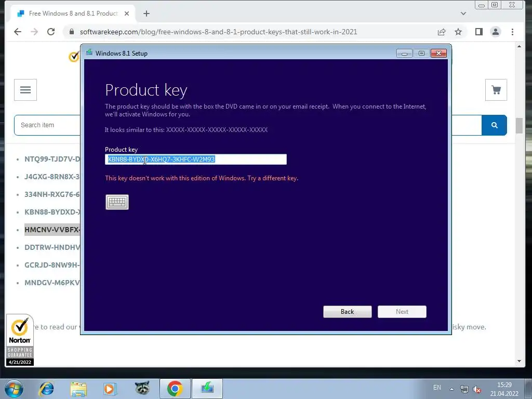
Task: Close the Free Windows 8 and 8.1 tab
Action: click(127, 14)
